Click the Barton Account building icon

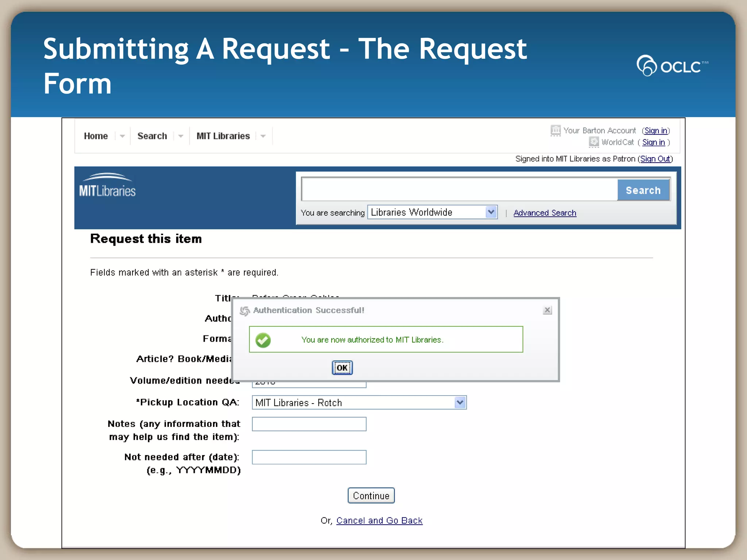[x=556, y=130]
